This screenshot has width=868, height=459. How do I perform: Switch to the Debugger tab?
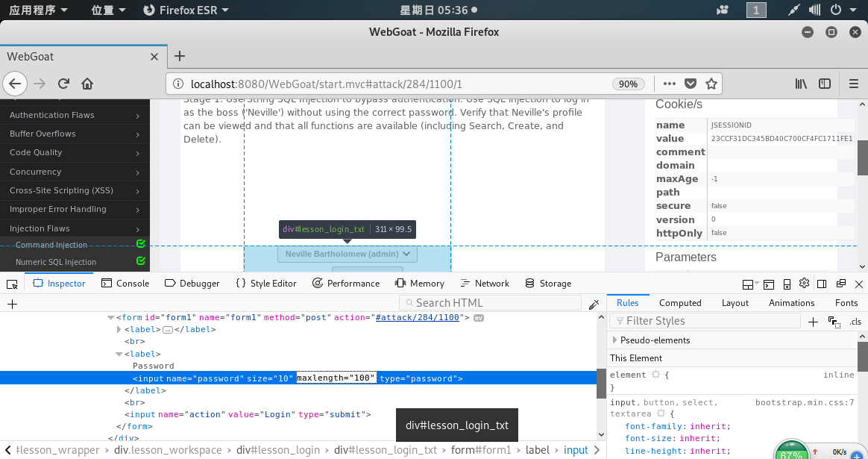192,284
